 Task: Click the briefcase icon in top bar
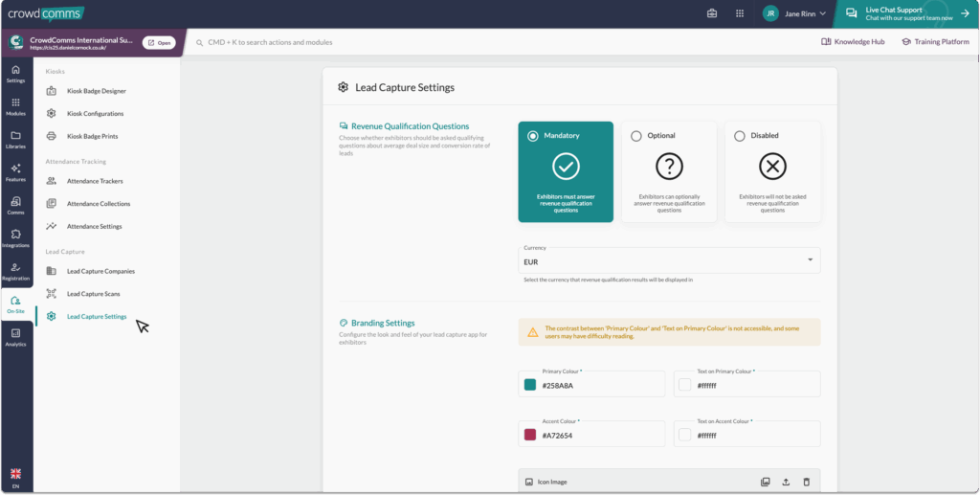click(x=712, y=13)
